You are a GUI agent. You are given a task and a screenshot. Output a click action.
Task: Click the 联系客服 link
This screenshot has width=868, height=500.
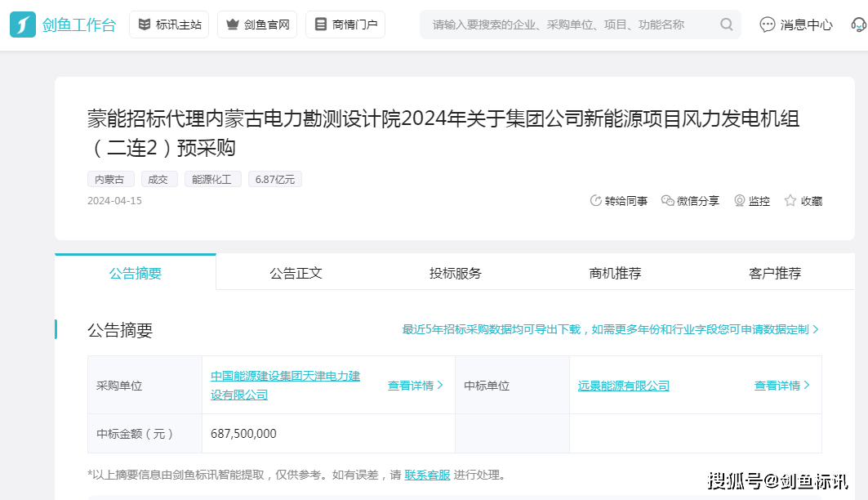427,475
